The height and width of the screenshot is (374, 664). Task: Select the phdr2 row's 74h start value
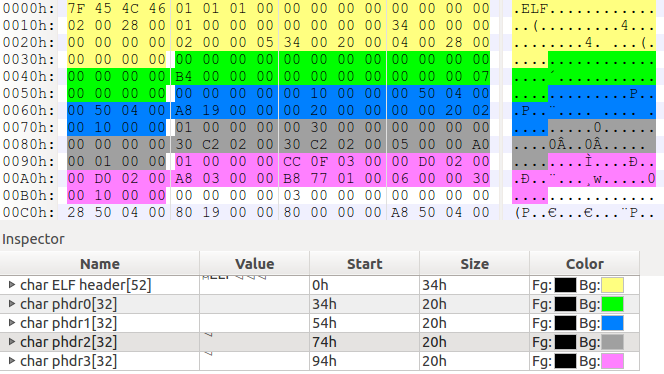tap(324, 342)
